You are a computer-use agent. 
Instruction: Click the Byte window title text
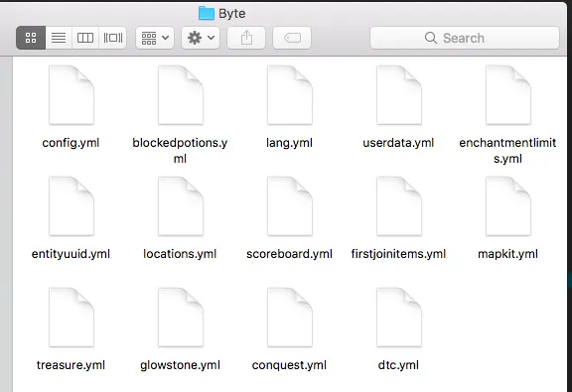coord(232,14)
